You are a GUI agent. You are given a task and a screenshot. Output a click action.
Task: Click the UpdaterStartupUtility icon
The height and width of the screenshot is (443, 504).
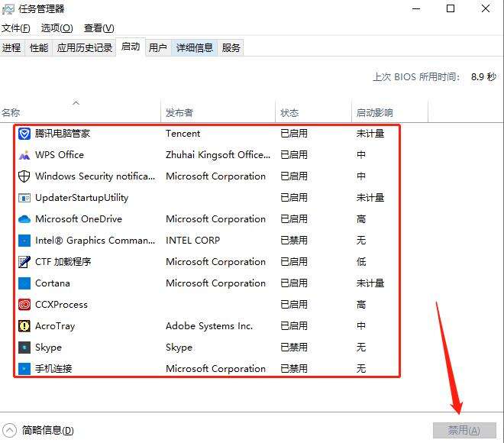click(x=24, y=198)
